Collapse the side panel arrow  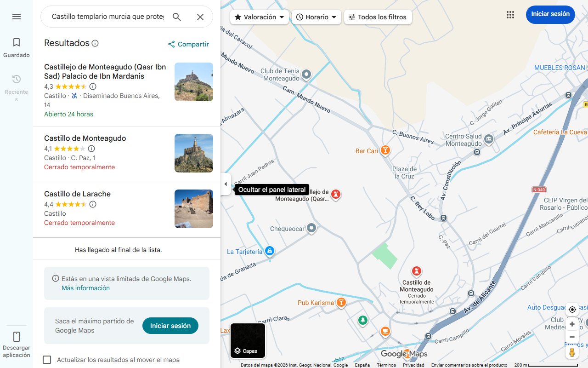[226, 184]
